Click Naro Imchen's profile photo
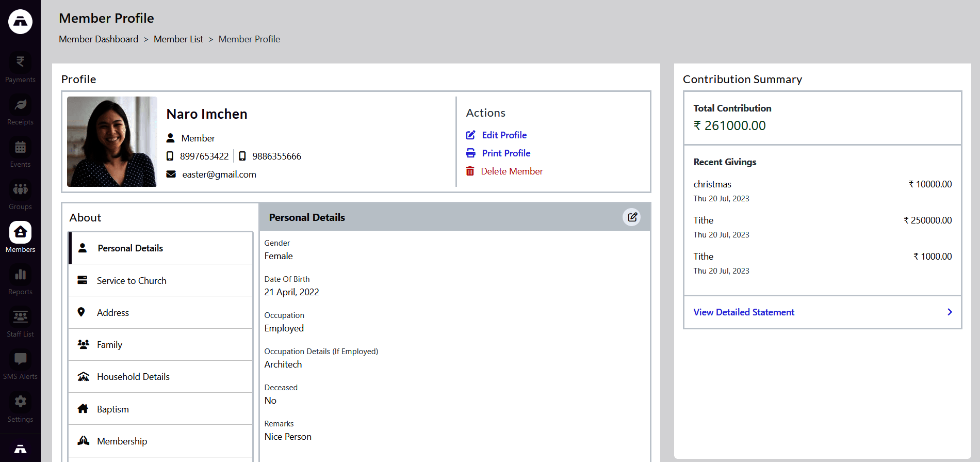This screenshot has height=462, width=980. click(x=112, y=142)
